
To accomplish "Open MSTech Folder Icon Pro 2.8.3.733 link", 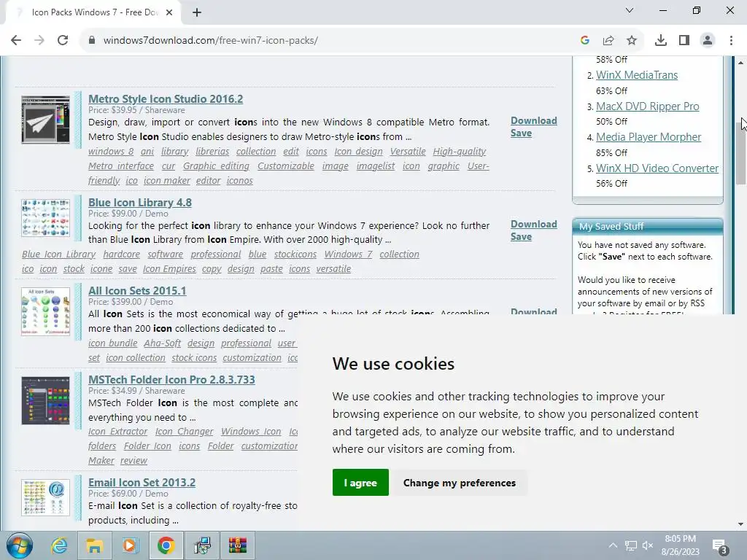I will [171, 379].
